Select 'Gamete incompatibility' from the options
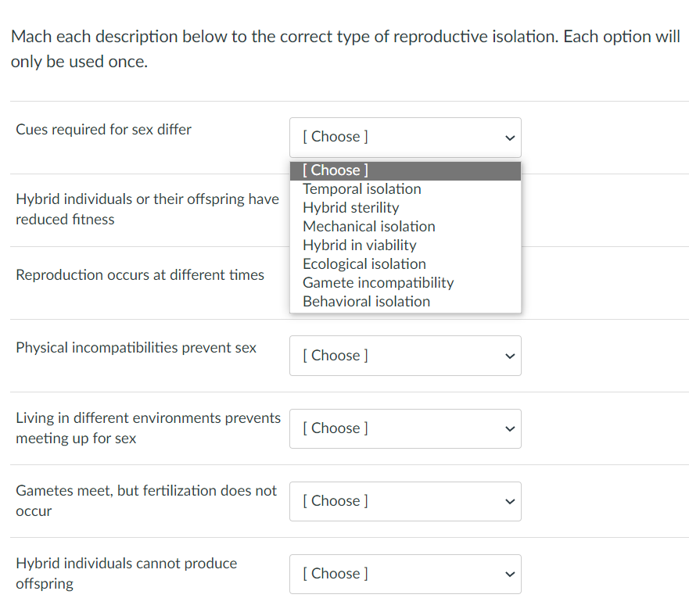This screenshot has height=616, width=689. (x=378, y=283)
